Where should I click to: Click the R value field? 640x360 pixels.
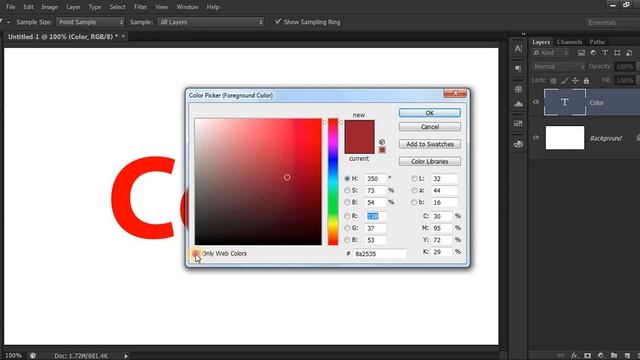pos(375,216)
